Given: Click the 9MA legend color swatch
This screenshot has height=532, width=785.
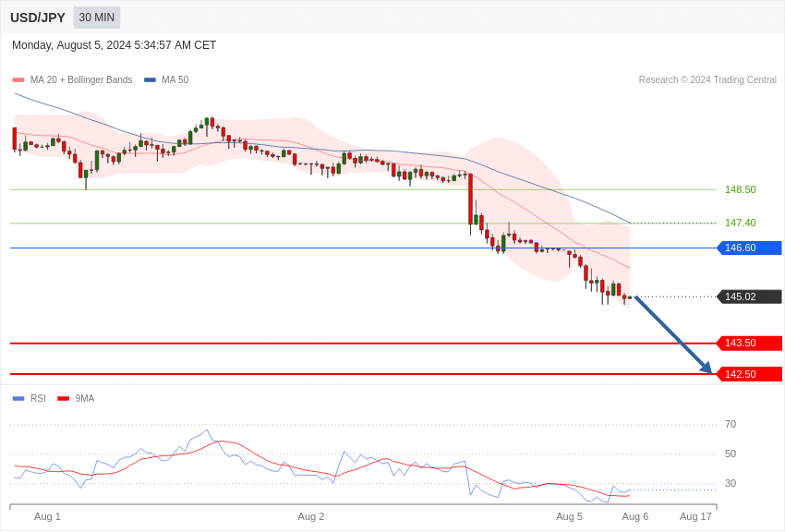Looking at the screenshot, I should [64, 398].
